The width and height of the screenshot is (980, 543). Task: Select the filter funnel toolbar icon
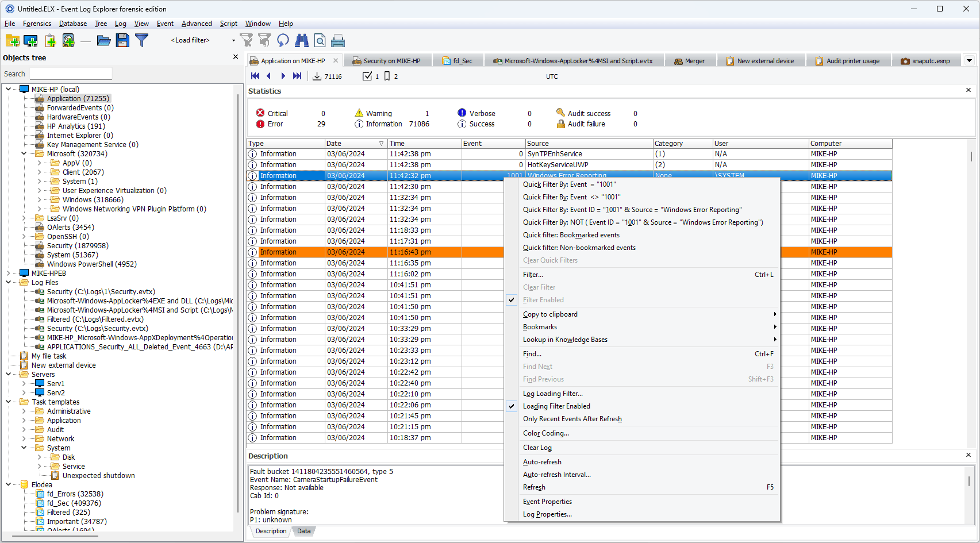[x=141, y=40]
